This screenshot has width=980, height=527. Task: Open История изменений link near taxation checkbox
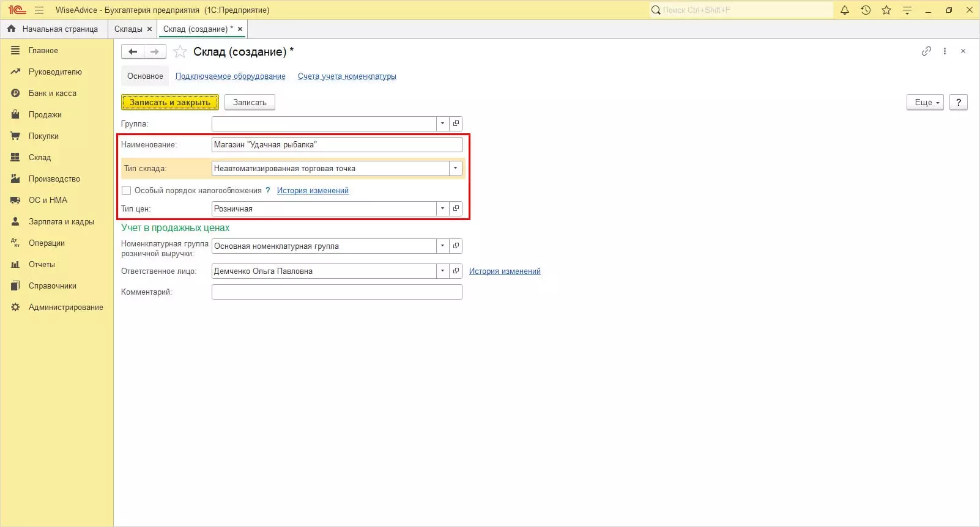(x=313, y=191)
